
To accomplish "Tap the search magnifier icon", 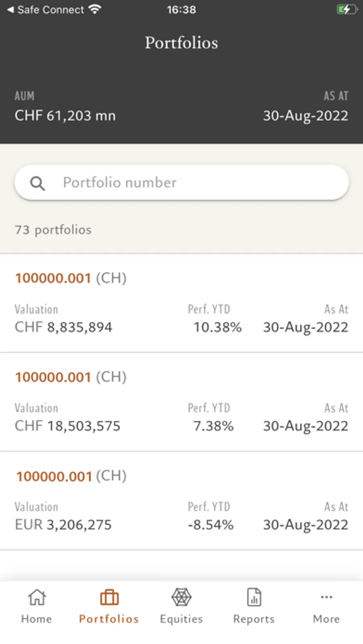I will click(38, 183).
